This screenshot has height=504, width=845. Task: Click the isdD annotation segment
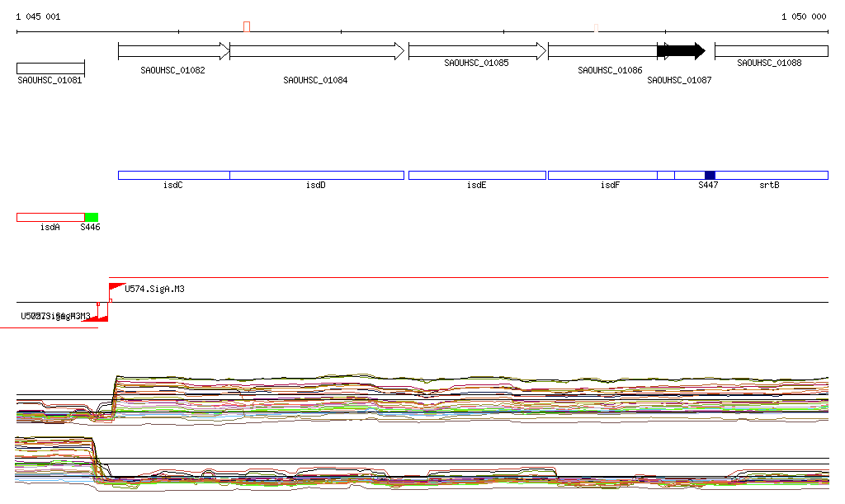(x=317, y=175)
